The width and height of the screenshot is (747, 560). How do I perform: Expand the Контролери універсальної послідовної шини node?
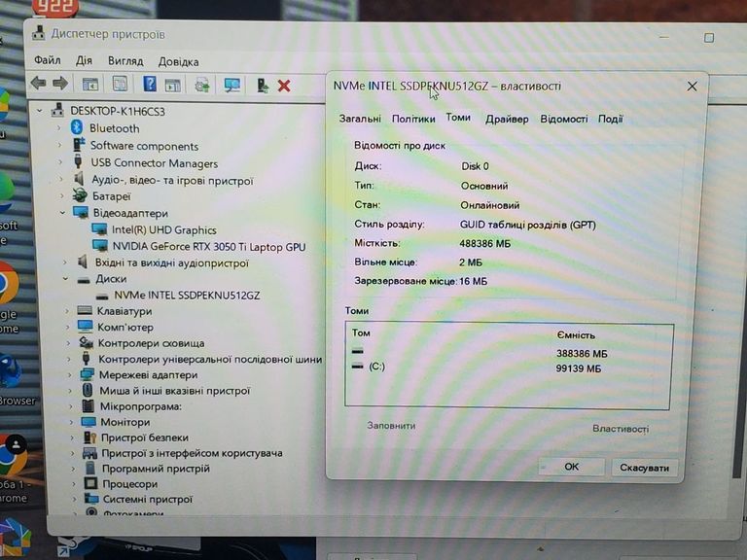click(x=69, y=359)
